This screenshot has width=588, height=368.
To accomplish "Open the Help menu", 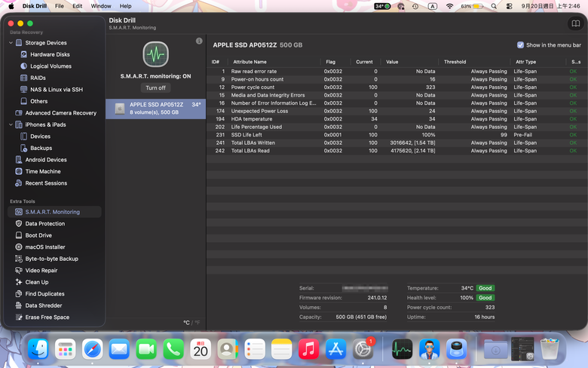I will pos(125,6).
